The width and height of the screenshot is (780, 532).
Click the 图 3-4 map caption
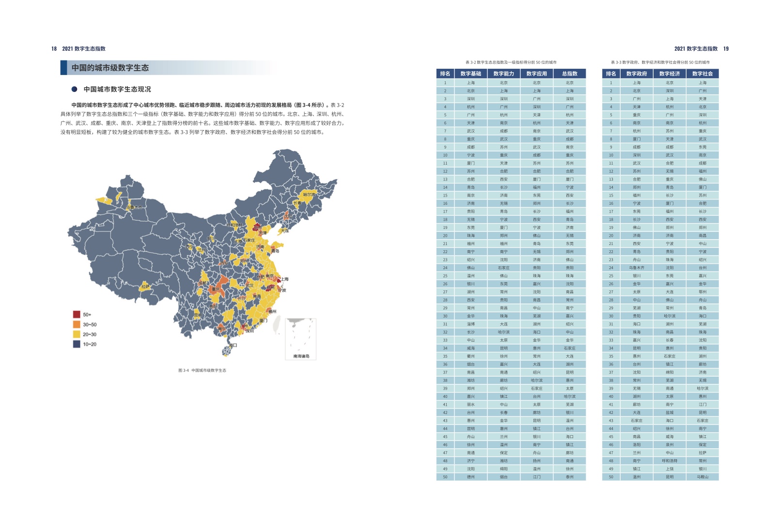tap(202, 370)
